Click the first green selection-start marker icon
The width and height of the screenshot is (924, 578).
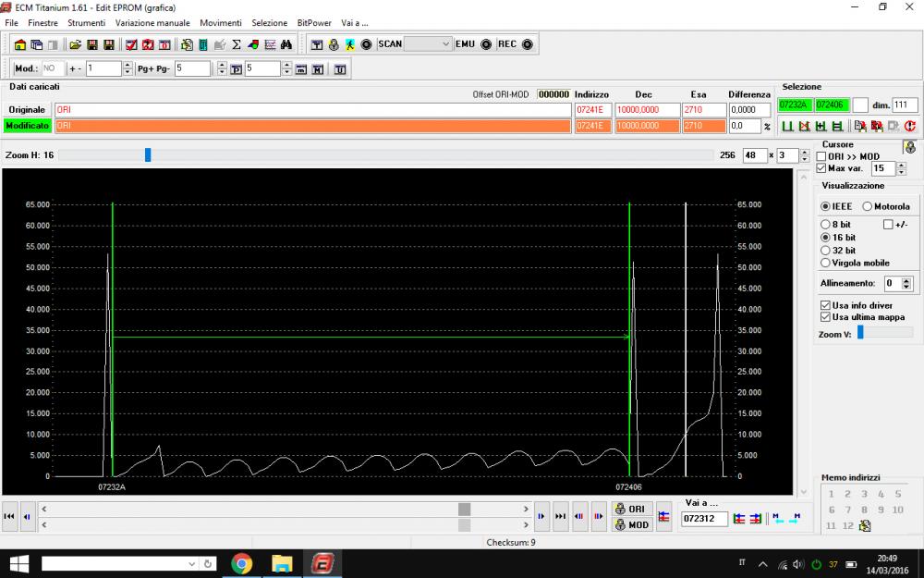pos(787,126)
